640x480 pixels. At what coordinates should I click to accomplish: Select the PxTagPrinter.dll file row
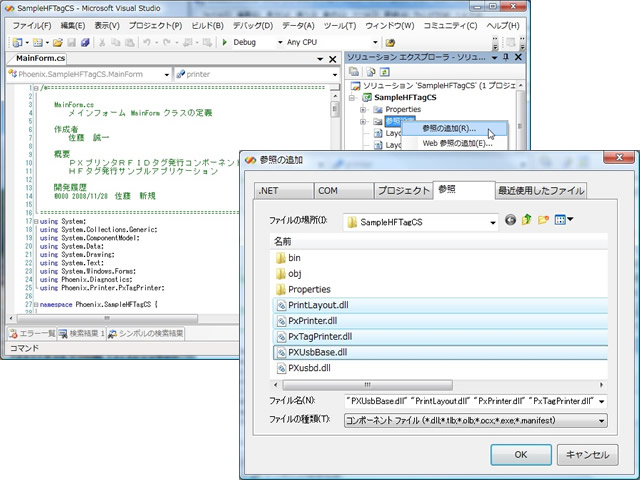[x=440, y=337]
